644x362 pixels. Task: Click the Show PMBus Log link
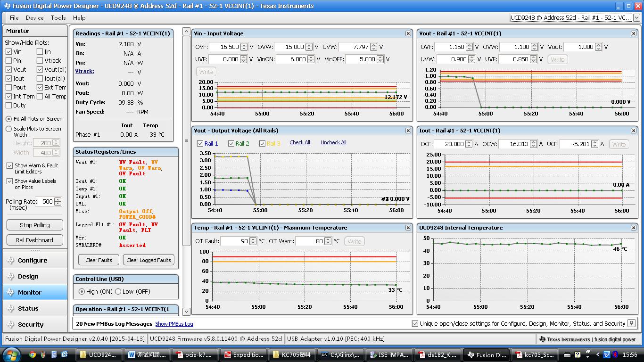pyautogui.click(x=174, y=324)
